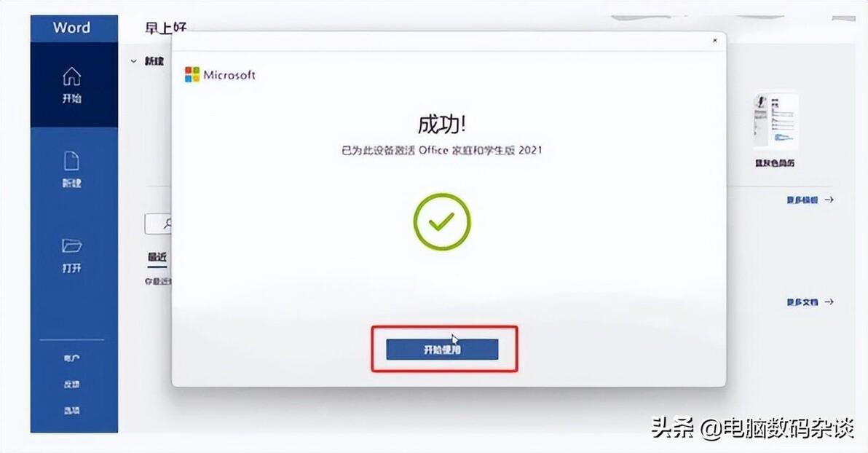Collapse the 新建 section chevron
This screenshot has height=453, width=868.
(x=133, y=61)
